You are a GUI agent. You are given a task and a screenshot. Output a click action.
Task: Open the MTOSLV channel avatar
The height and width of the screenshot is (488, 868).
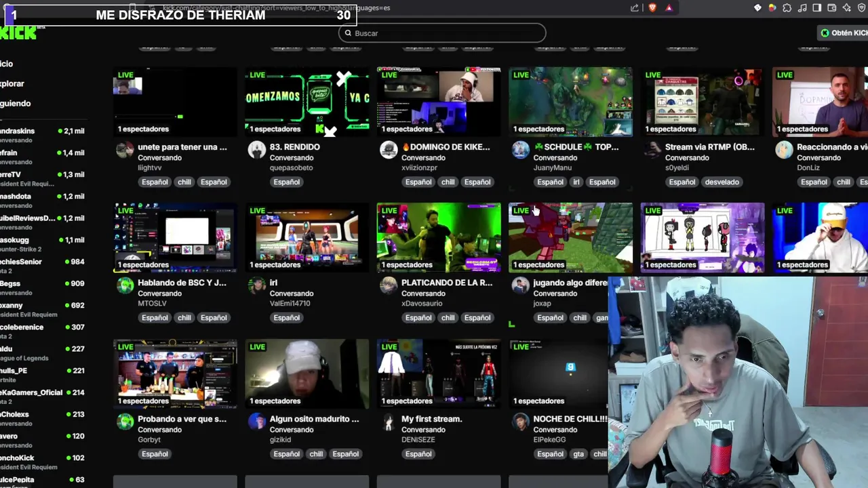[x=125, y=285]
